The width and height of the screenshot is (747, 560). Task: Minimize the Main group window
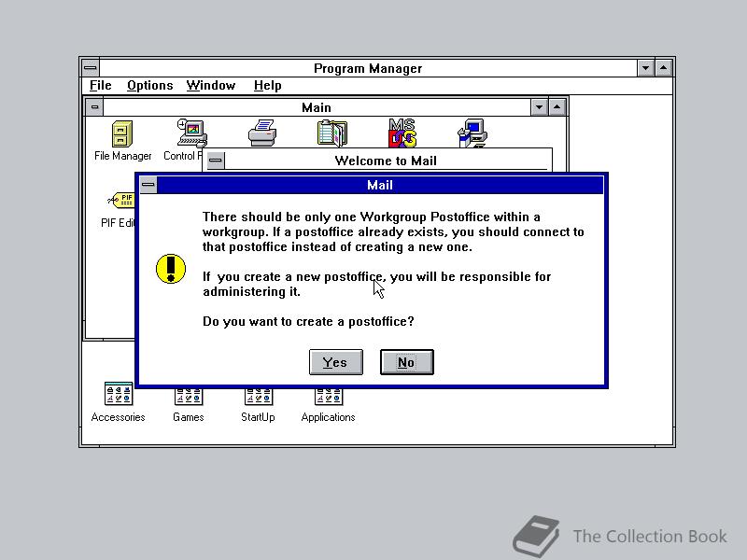[x=539, y=107]
